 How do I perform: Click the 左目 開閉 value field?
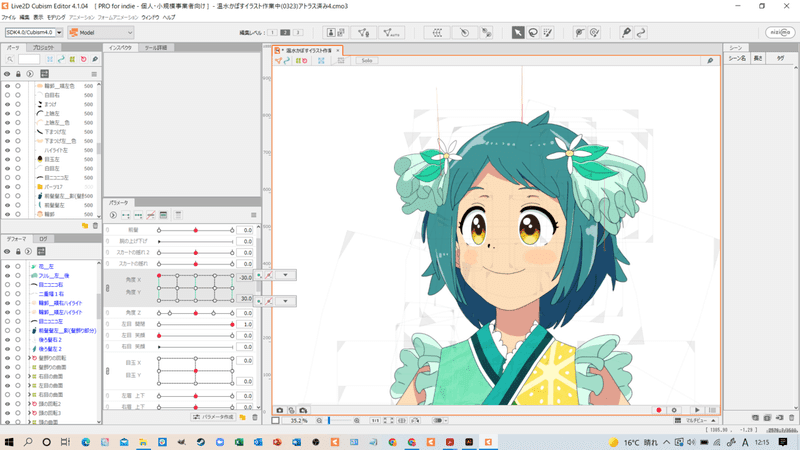tap(246, 324)
